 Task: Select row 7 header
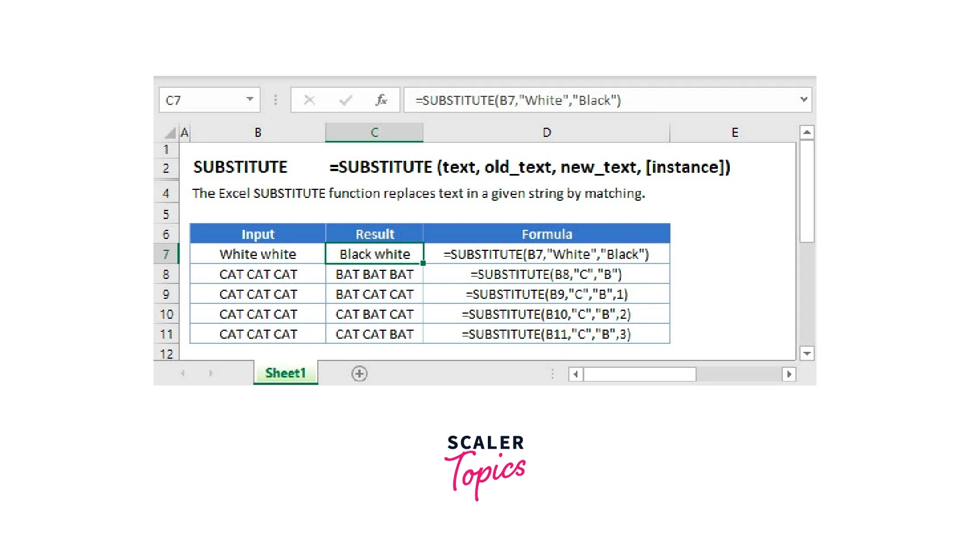pyautogui.click(x=166, y=254)
